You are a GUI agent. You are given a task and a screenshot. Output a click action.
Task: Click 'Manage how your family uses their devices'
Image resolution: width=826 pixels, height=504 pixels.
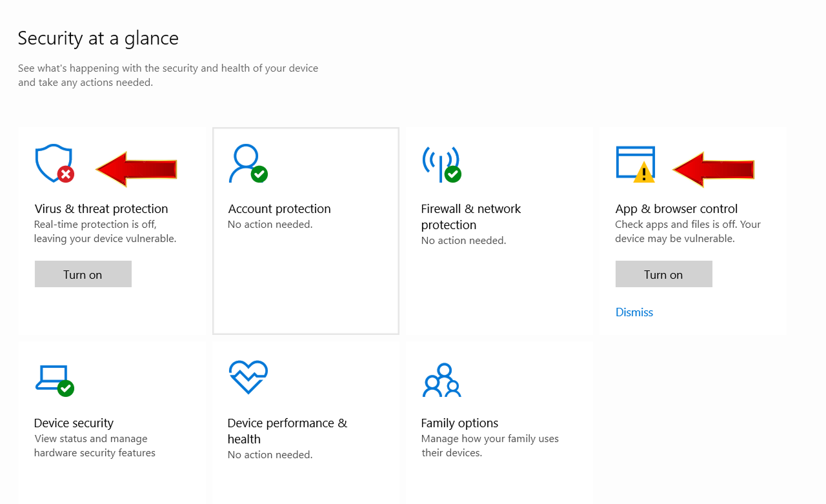click(490, 446)
